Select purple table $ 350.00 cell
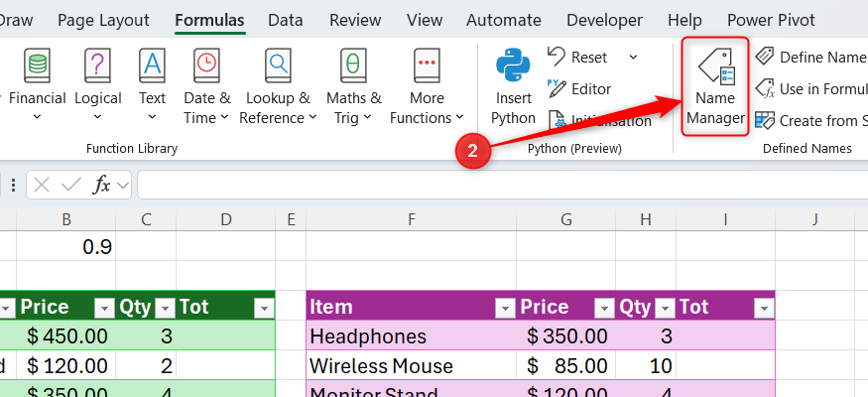868x397 pixels. (x=565, y=336)
